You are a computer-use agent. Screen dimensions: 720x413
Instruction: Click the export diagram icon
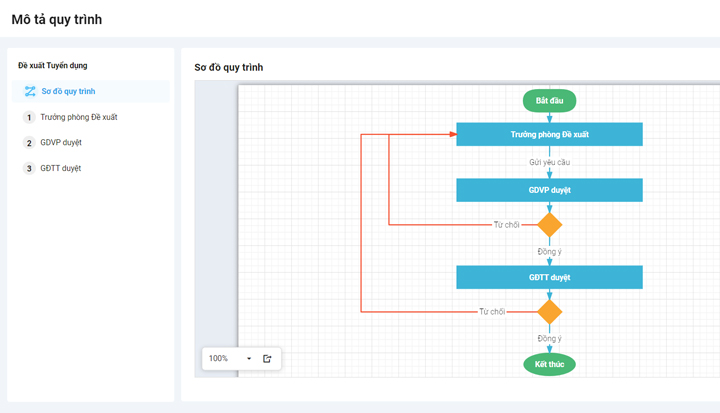267,358
